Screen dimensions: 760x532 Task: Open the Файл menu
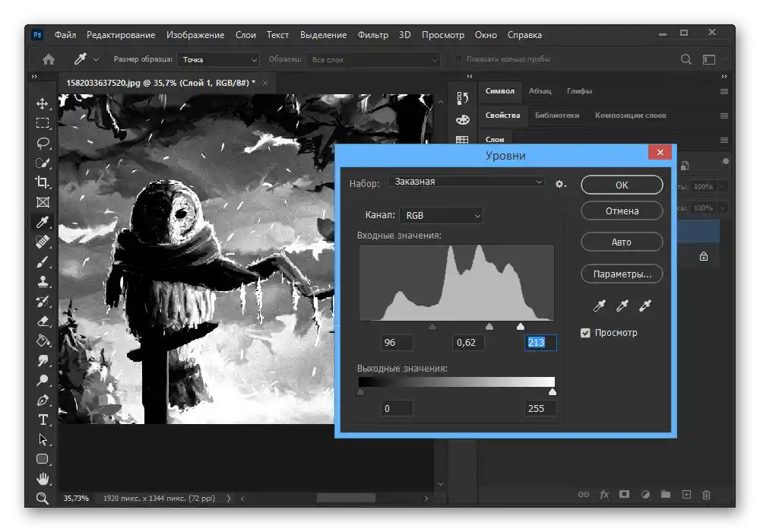65,35
